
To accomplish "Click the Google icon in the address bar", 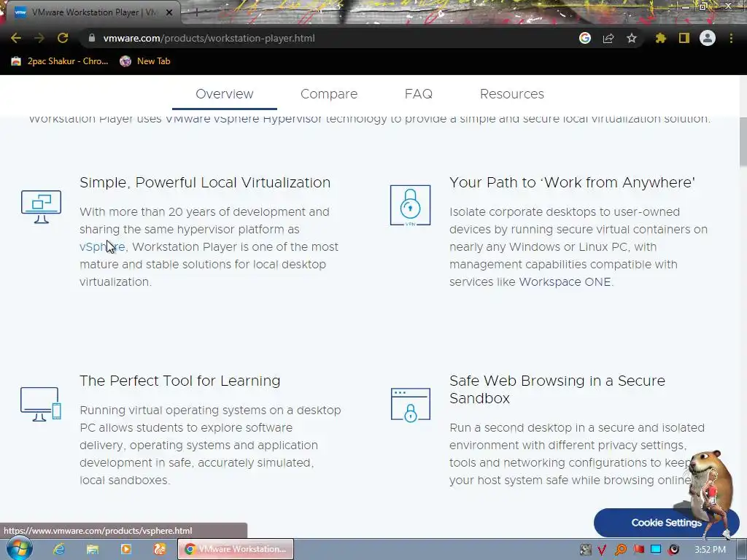I will click(585, 38).
